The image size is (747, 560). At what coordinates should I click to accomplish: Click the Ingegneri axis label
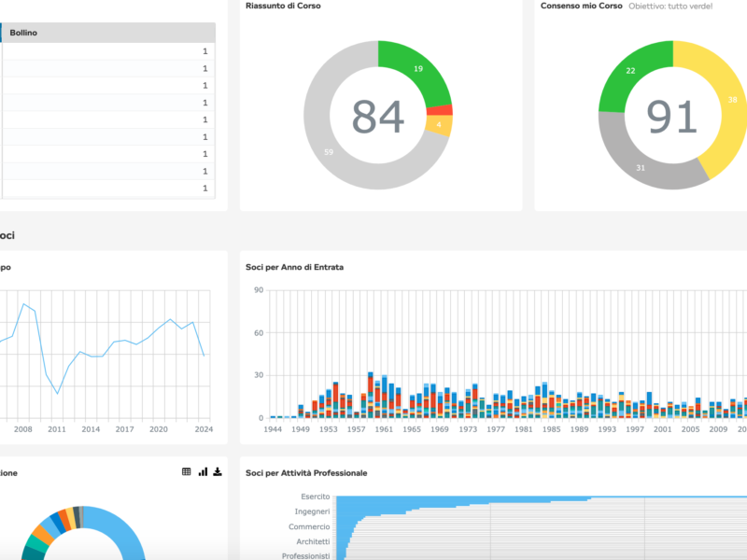(x=312, y=511)
